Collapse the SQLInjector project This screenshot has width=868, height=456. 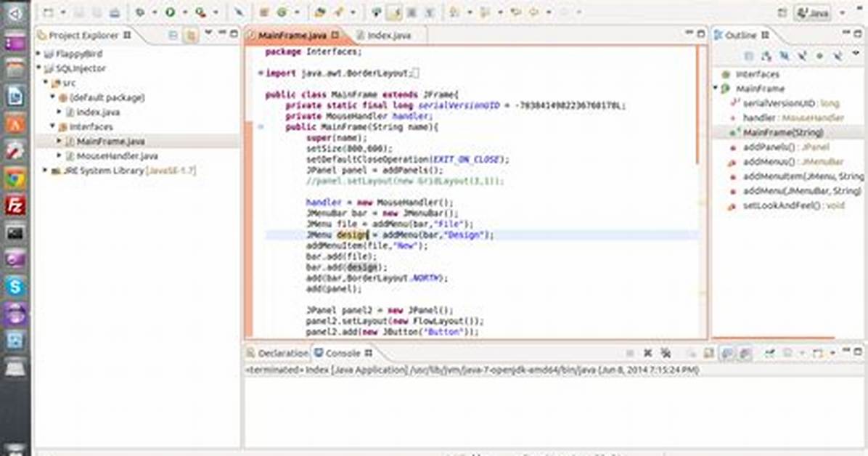pyautogui.click(x=38, y=68)
